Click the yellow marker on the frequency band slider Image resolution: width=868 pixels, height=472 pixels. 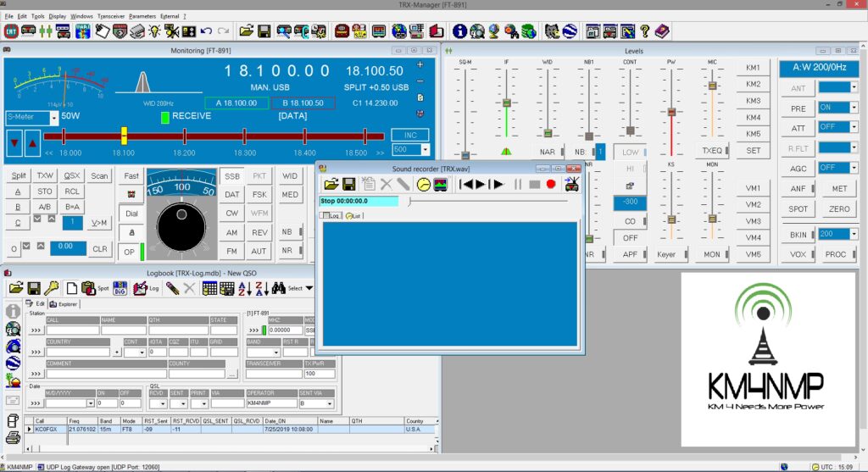coord(124,135)
